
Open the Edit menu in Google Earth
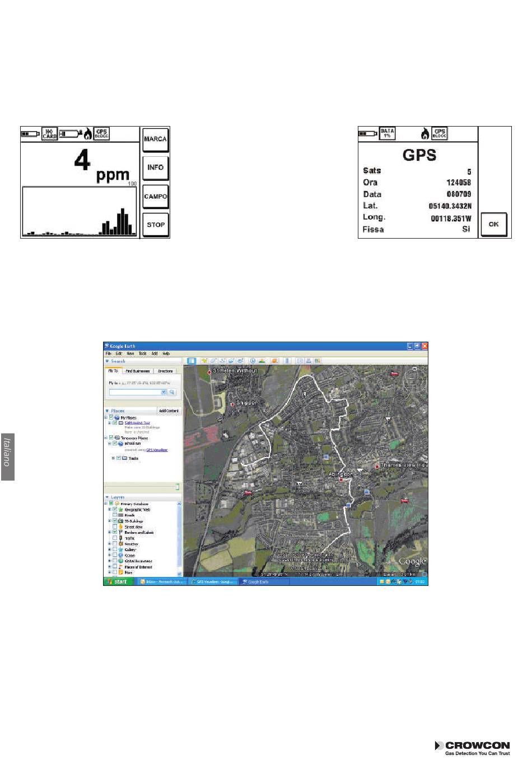[x=119, y=353]
